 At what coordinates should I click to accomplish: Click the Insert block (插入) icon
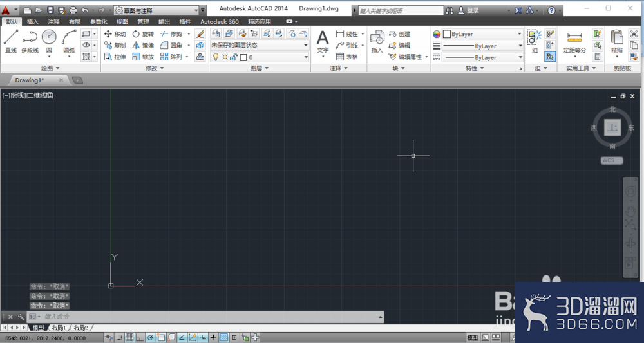pyautogui.click(x=377, y=41)
